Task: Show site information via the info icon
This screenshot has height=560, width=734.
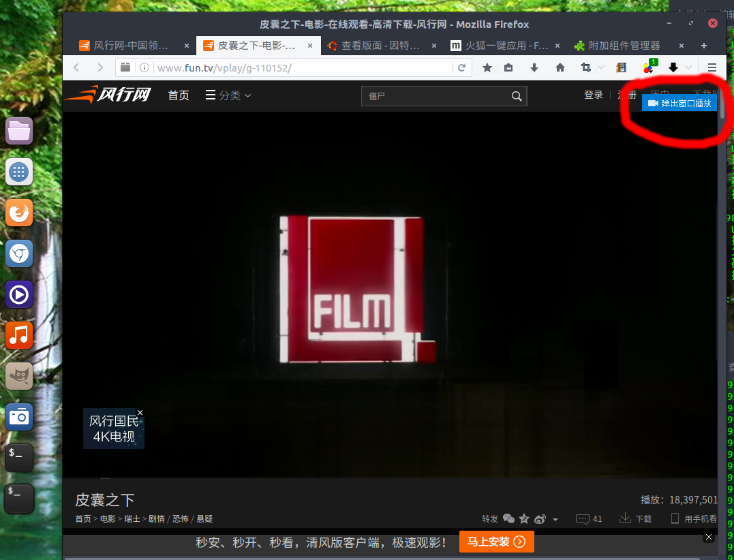Action: click(144, 68)
